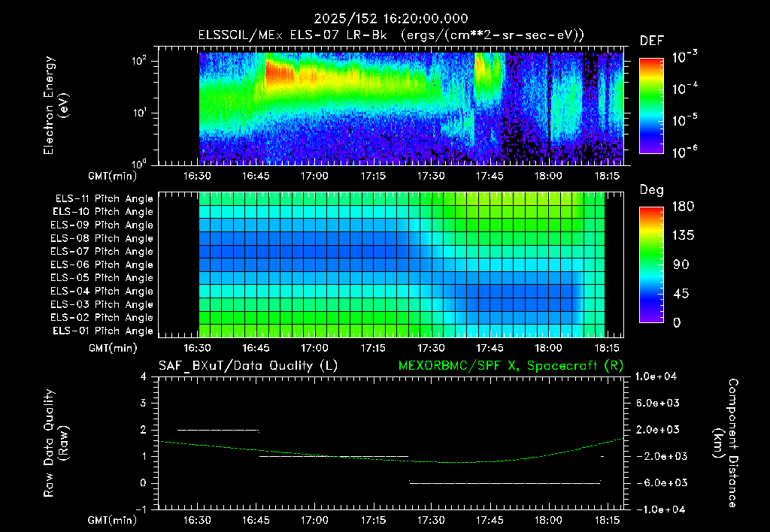Click the 18:15 tick under the data quality plot
Screen dimensions: 770x532
pyautogui.click(x=607, y=520)
